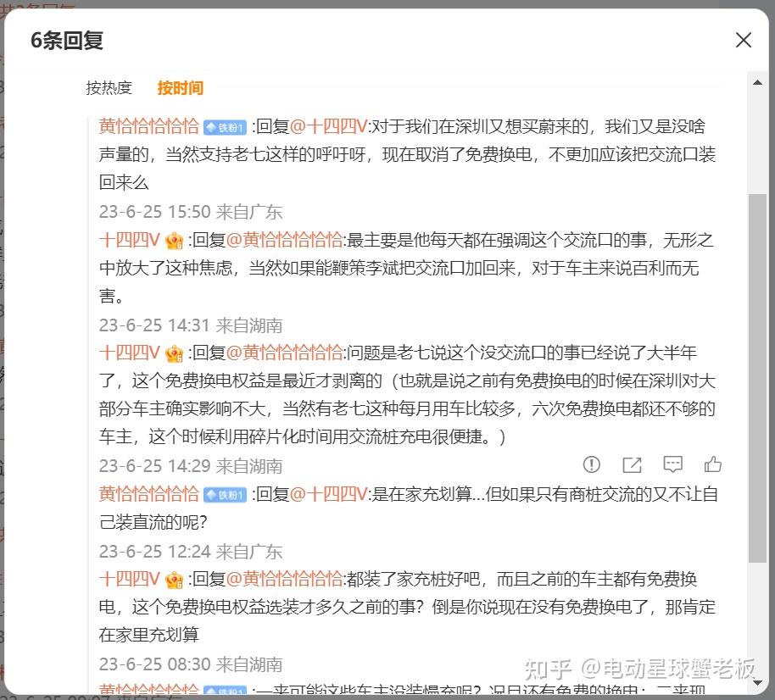The height and width of the screenshot is (700, 775).
Task: Select the 按时间 sorting tab
Action: tap(180, 87)
